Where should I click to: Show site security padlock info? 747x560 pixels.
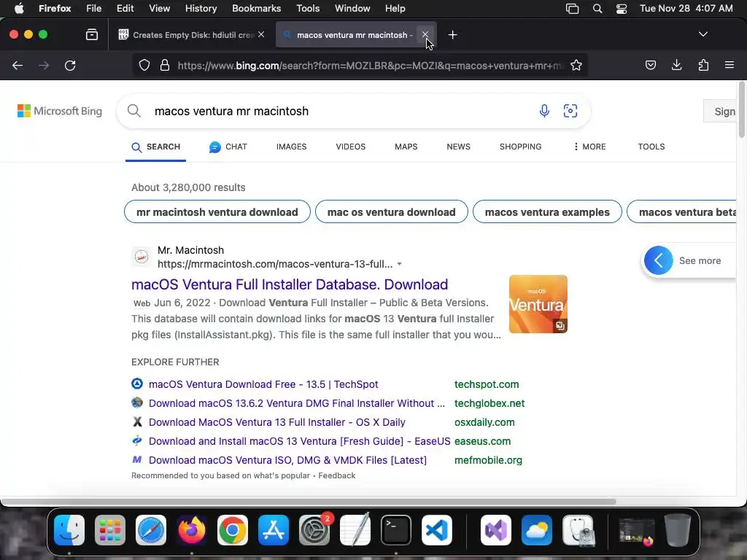[165, 65]
